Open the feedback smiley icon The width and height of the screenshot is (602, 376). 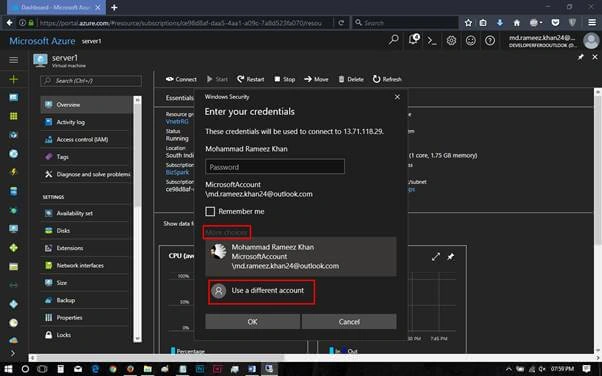[x=471, y=40]
